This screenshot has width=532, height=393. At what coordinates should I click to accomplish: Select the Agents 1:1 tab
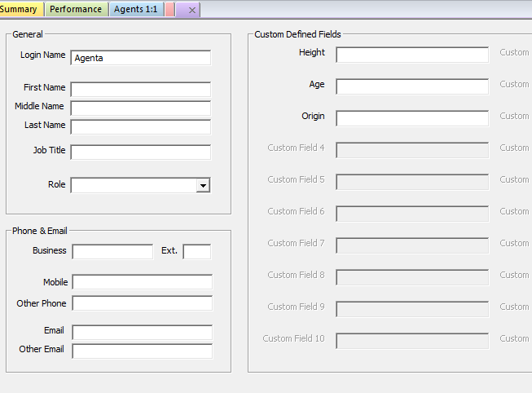coord(135,10)
